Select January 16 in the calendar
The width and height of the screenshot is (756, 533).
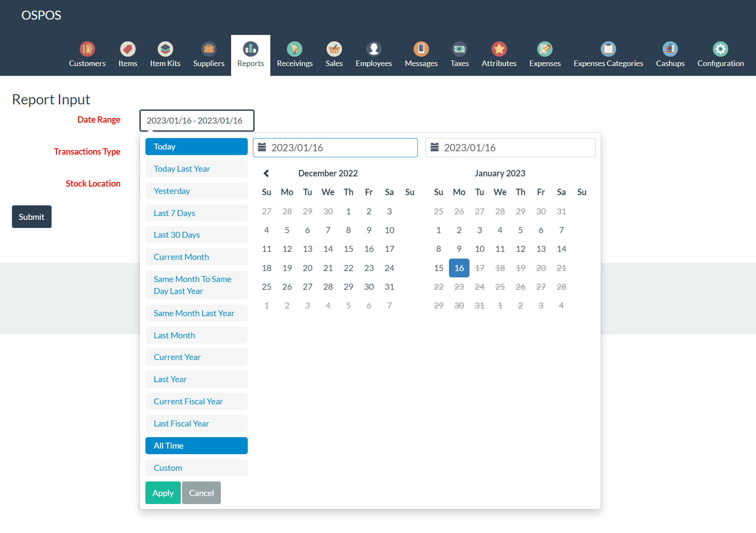(x=459, y=268)
